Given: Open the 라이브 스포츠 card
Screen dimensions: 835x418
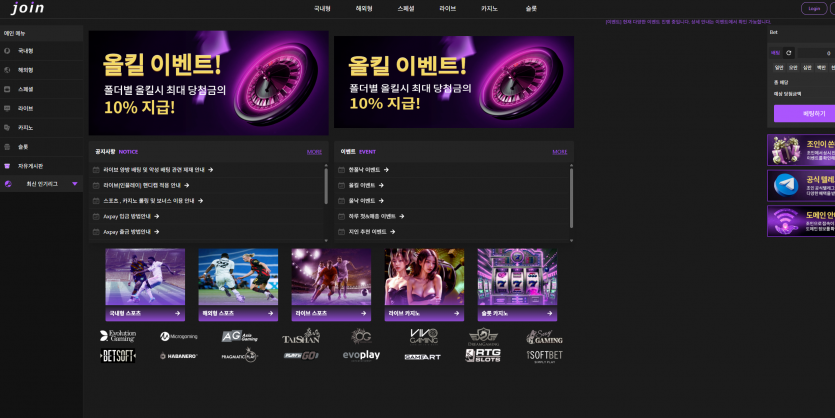Looking at the screenshot, I should click(331, 284).
